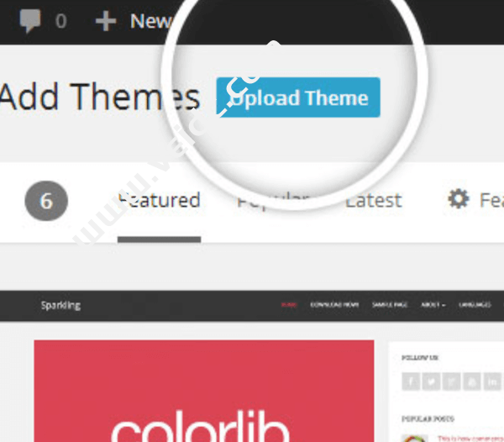Click the Google Plus social icon
Image resolution: width=504 pixels, height=442 pixels.
[451, 381]
